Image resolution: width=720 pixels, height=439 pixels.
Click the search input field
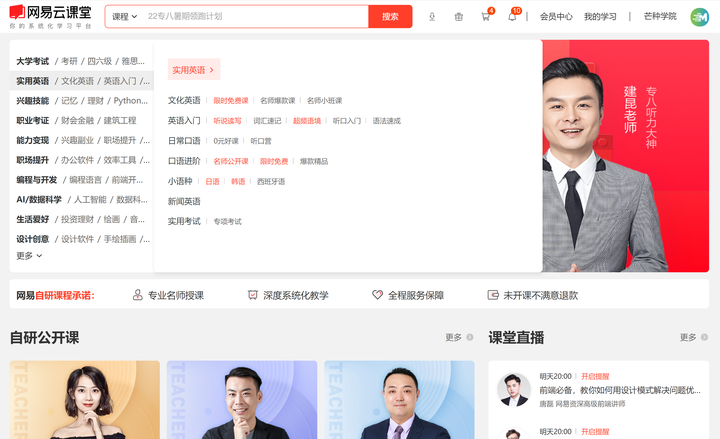click(x=255, y=17)
